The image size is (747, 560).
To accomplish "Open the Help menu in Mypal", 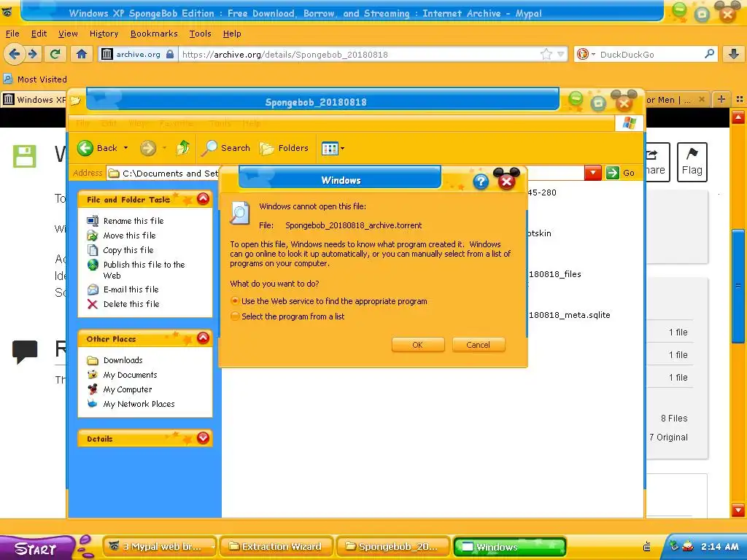I will tap(232, 34).
